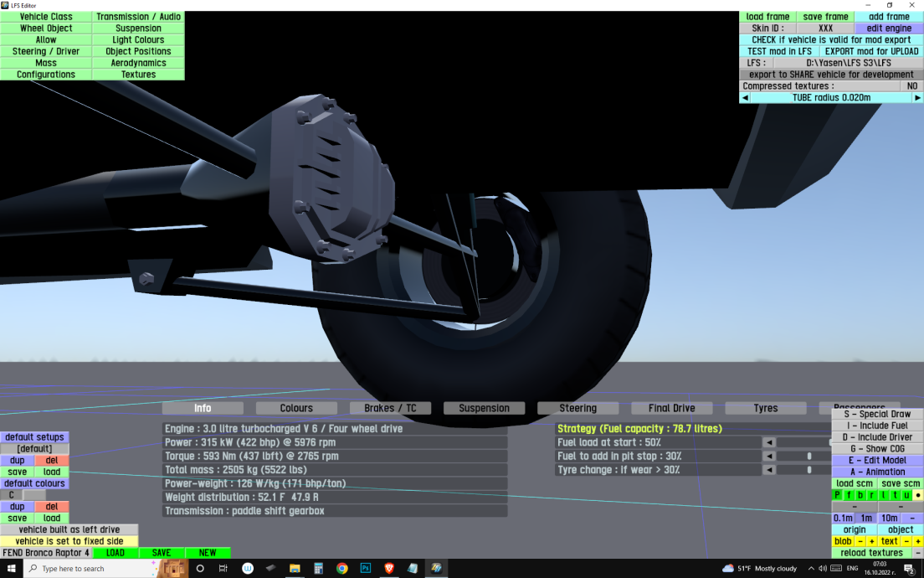Open Textures menu

[138, 75]
